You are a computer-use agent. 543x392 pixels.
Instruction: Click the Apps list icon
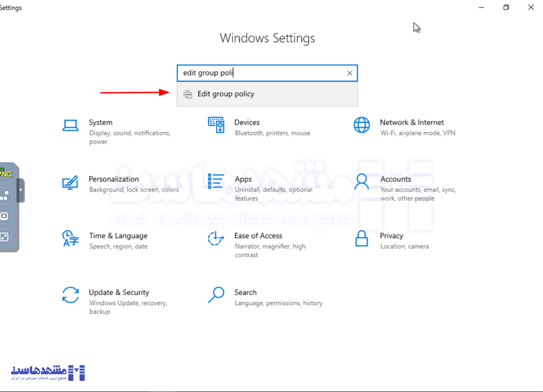click(x=216, y=182)
